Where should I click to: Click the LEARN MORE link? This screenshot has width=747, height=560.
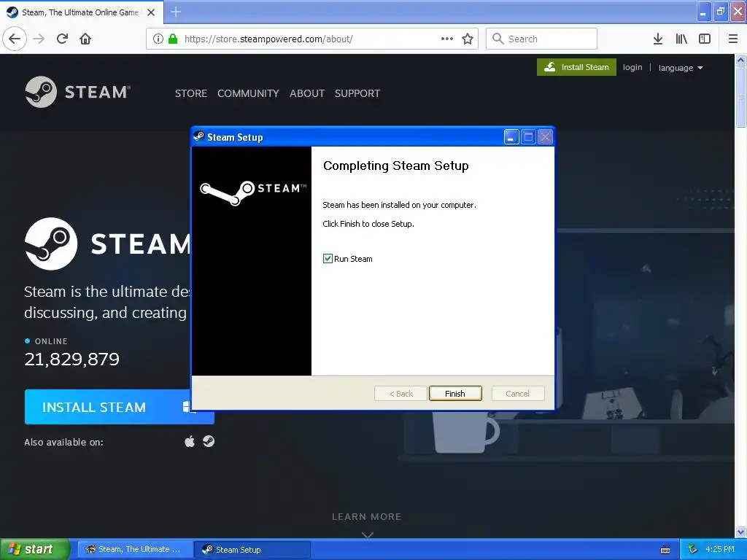coord(367,517)
